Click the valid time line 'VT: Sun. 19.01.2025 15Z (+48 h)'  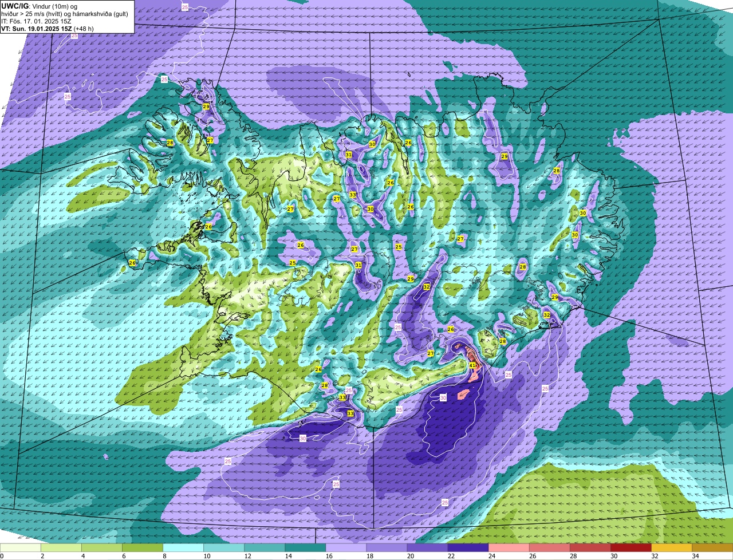pyautogui.click(x=48, y=28)
